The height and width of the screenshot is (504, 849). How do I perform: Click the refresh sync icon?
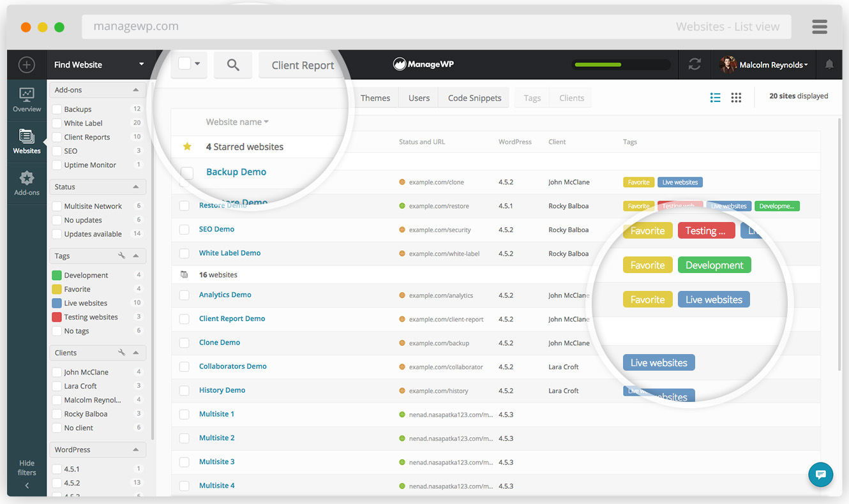click(694, 64)
